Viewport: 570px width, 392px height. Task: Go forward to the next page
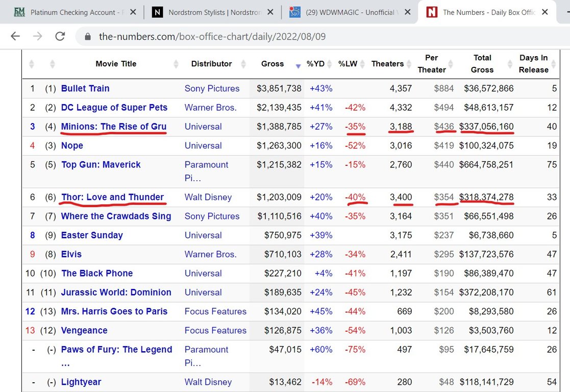pos(37,36)
